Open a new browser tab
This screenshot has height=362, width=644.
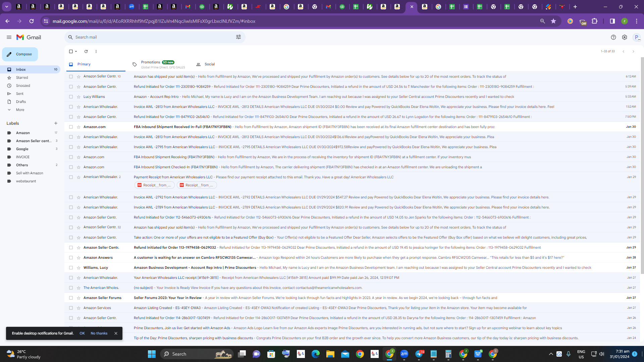click(575, 7)
